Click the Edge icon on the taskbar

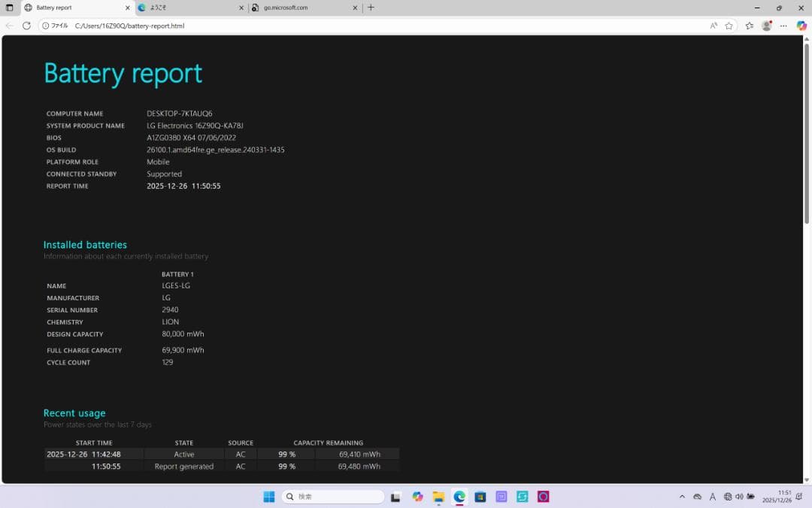click(459, 496)
